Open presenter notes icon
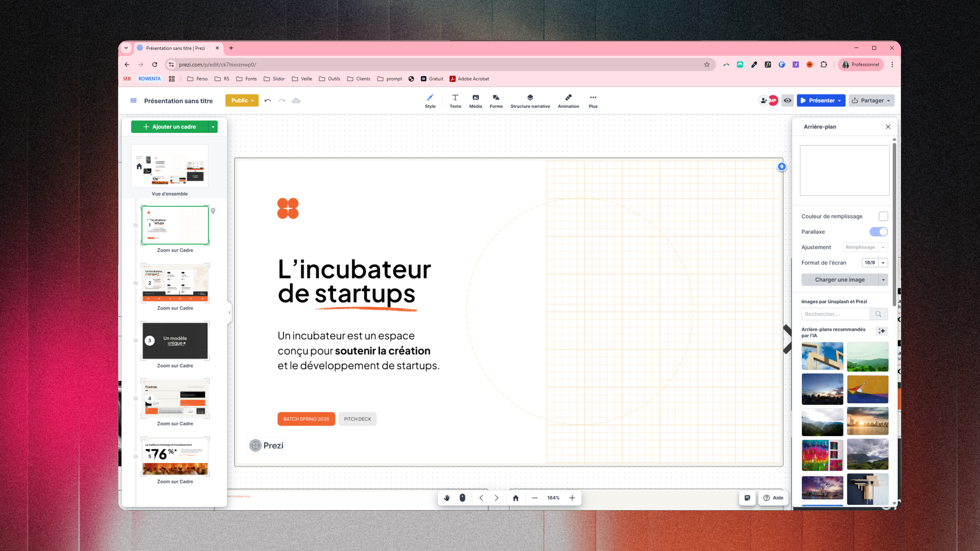980x551 pixels. (x=747, y=498)
